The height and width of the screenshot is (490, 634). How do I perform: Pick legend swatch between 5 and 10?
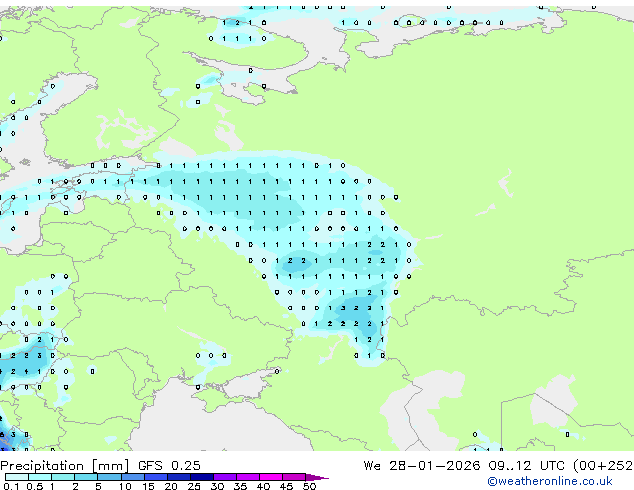109,477
